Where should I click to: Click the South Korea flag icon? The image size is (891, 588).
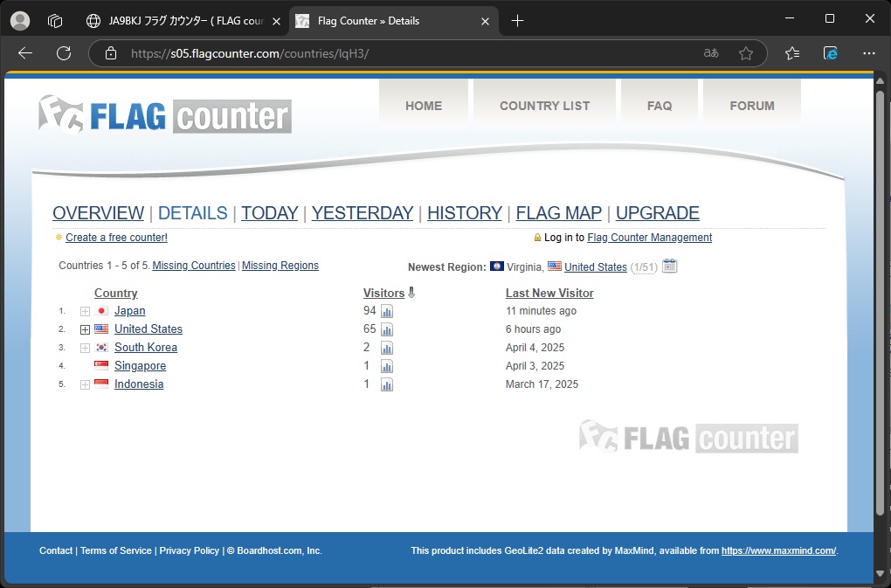(x=101, y=347)
